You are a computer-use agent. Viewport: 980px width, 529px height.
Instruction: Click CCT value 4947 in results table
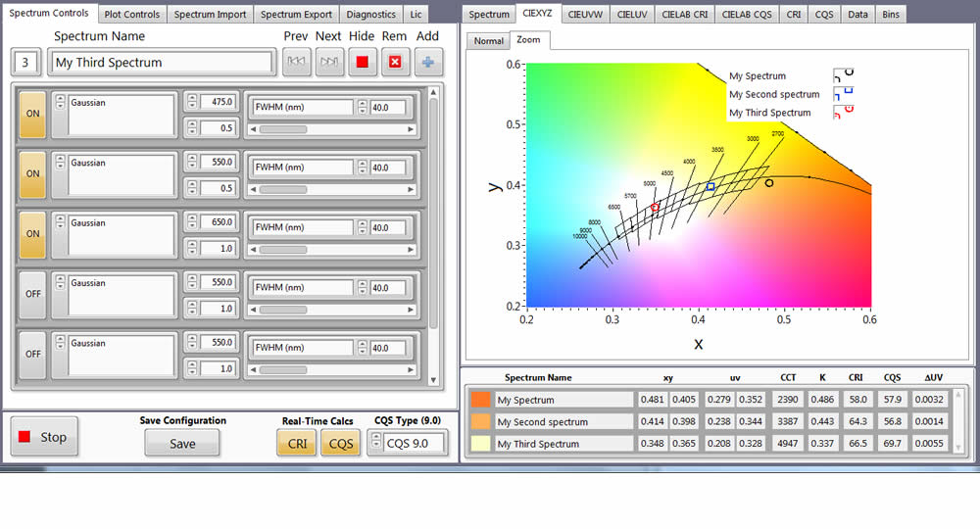[787, 444]
